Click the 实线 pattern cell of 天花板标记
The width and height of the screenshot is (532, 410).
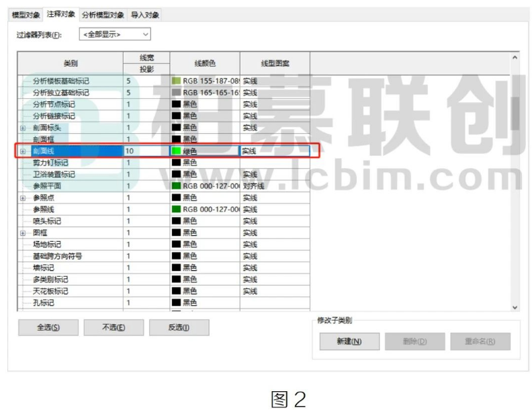275,291
